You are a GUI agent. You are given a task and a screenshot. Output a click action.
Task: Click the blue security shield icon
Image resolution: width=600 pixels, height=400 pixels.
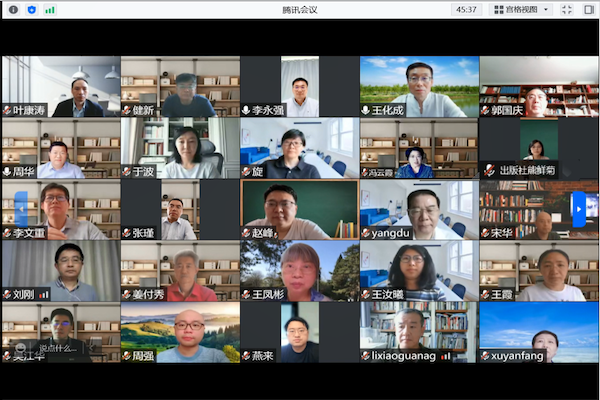click(x=31, y=9)
